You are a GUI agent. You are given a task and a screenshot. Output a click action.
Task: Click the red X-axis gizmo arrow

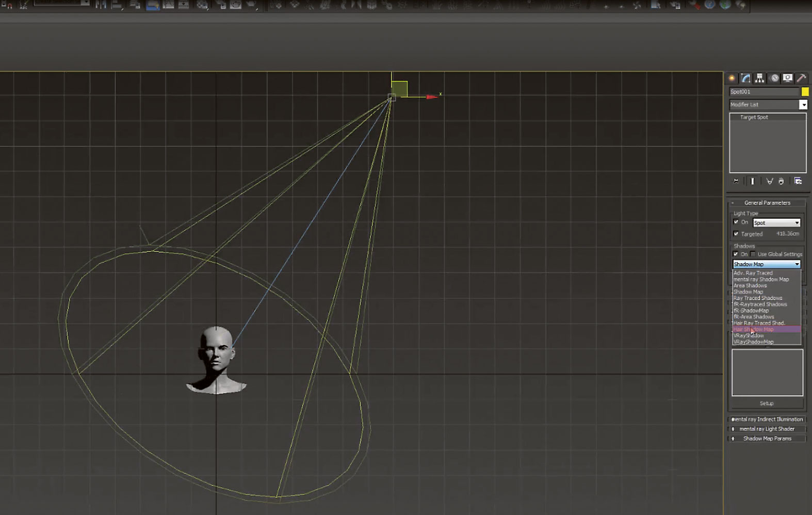pyautogui.click(x=431, y=96)
